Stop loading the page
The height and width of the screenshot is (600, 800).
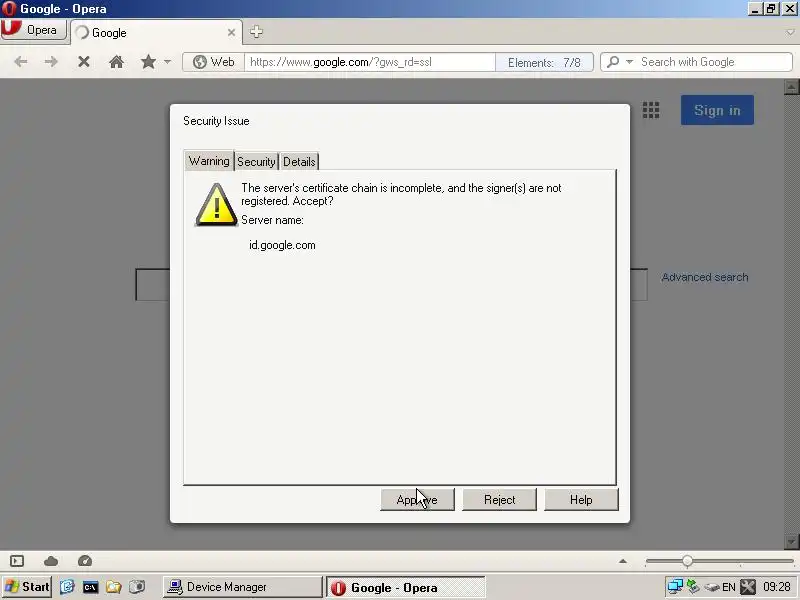coord(84,62)
